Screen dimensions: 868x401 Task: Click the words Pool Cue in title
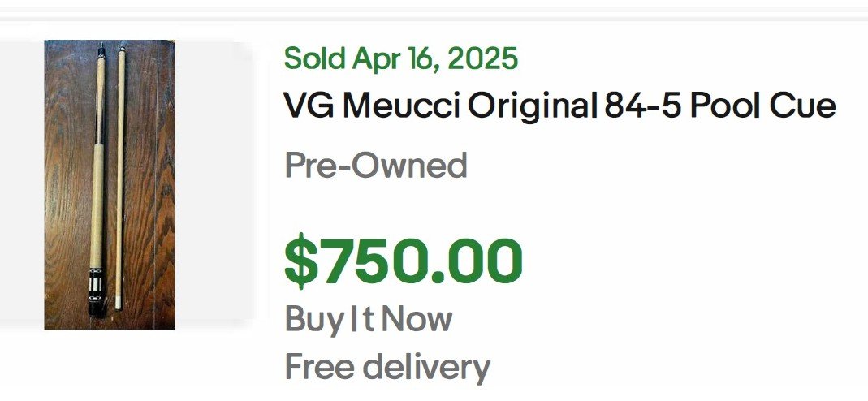click(x=762, y=106)
